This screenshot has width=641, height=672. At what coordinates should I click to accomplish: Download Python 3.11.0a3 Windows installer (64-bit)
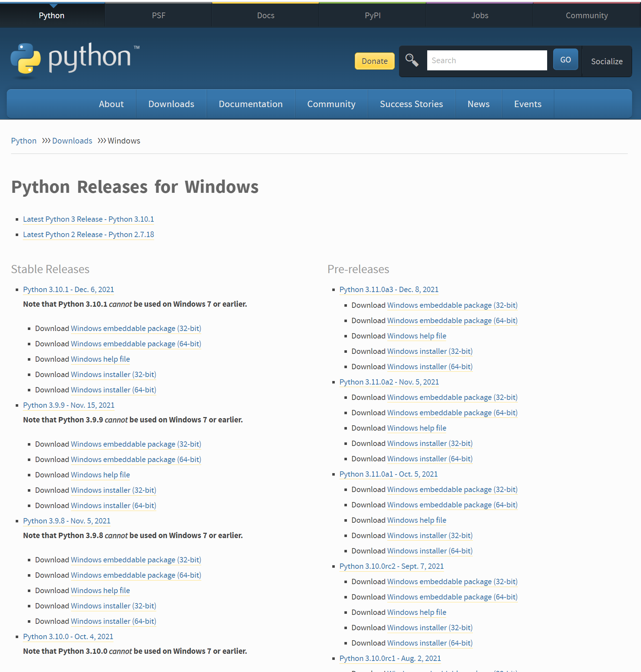[430, 367]
